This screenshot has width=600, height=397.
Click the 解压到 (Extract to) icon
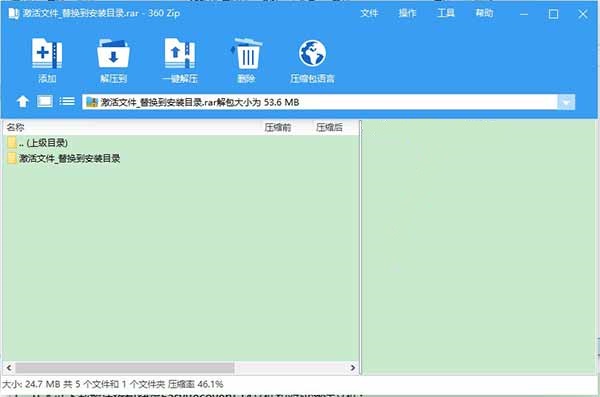[113, 54]
